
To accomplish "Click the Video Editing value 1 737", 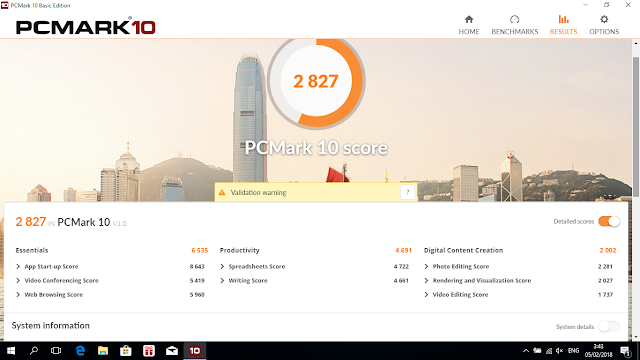I will click(x=605, y=295).
